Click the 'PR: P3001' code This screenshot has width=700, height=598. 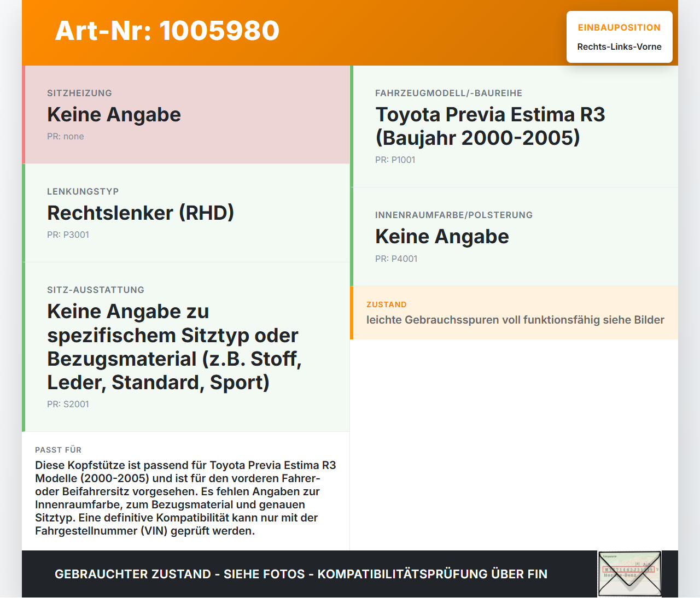68,235
